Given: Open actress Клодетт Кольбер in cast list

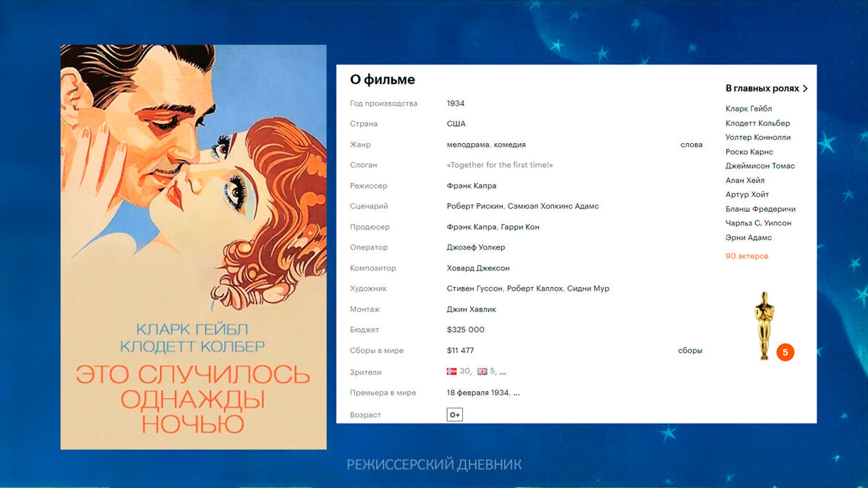Looking at the screenshot, I should [757, 124].
